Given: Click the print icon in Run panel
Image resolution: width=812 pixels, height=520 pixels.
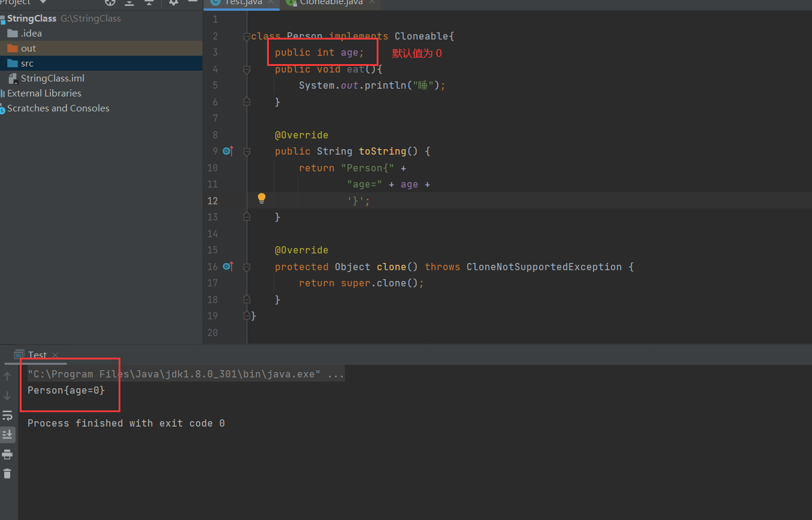Looking at the screenshot, I should coord(7,454).
